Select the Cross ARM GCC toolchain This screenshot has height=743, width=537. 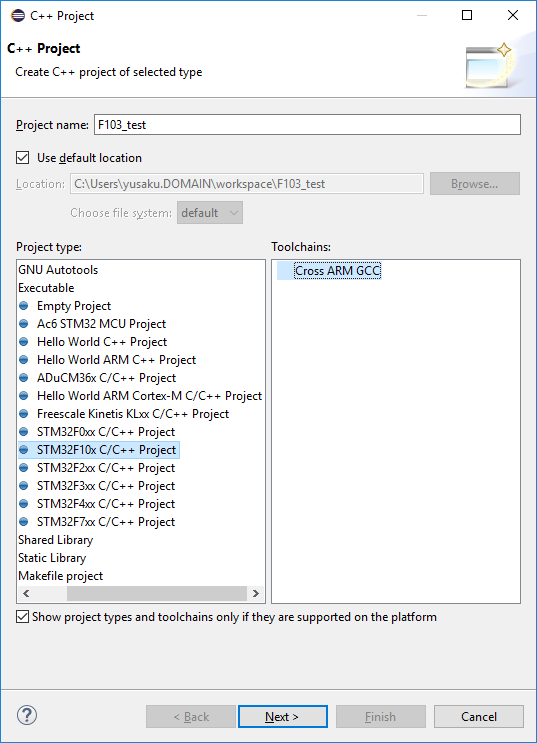click(337, 271)
